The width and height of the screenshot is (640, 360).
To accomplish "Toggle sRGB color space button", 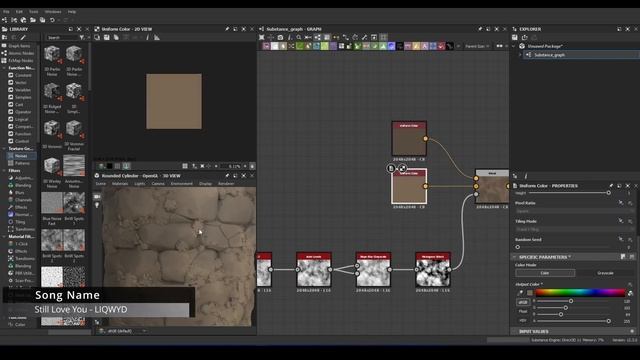I will (x=523, y=302).
